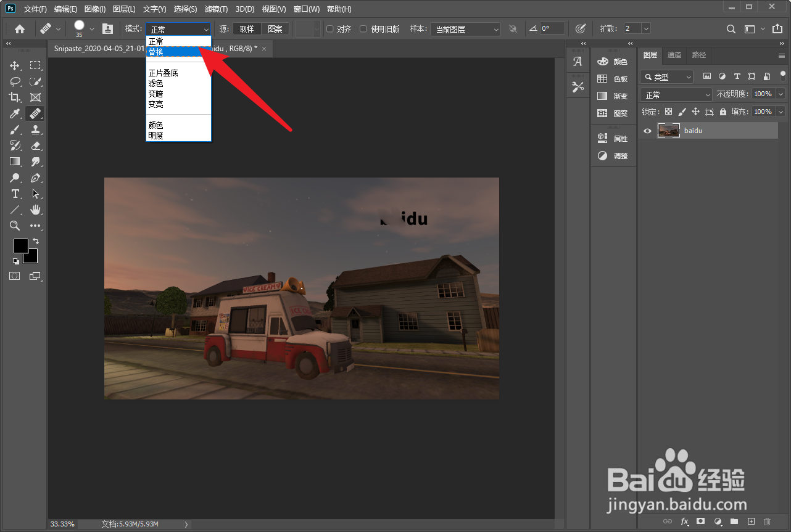Select the Path Selection tool
The image size is (791, 532).
click(x=36, y=194)
